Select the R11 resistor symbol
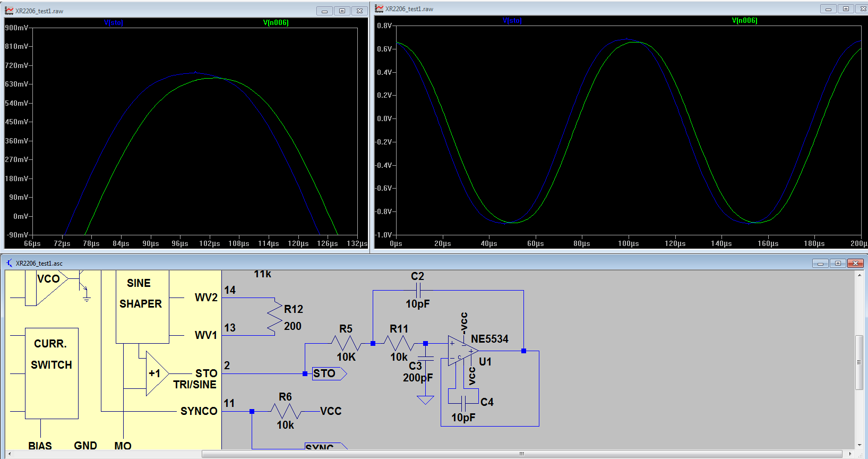 click(x=399, y=343)
